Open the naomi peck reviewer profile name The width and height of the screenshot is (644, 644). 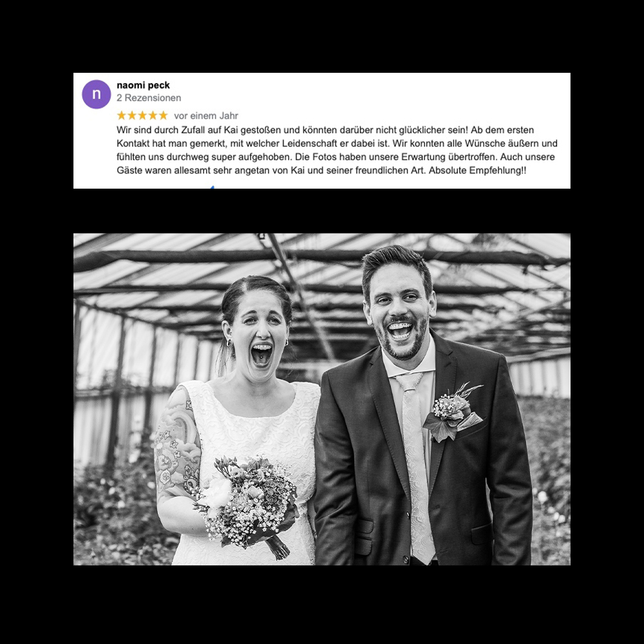pyautogui.click(x=143, y=86)
